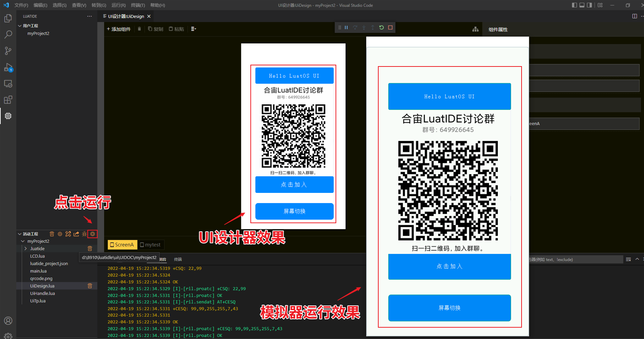Switch to the mytest screen tab
Viewport: 644px width, 339px height.
[x=150, y=245]
